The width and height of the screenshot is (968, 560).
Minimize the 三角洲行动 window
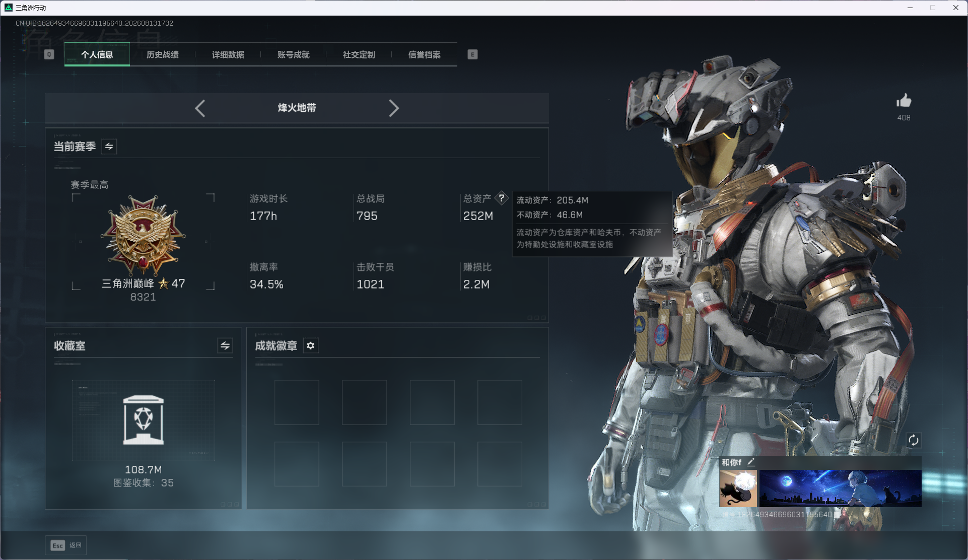[910, 8]
